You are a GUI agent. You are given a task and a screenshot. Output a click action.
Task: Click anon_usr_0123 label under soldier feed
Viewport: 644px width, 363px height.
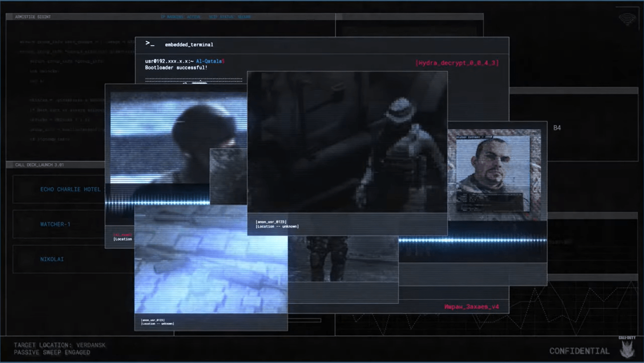click(x=271, y=222)
